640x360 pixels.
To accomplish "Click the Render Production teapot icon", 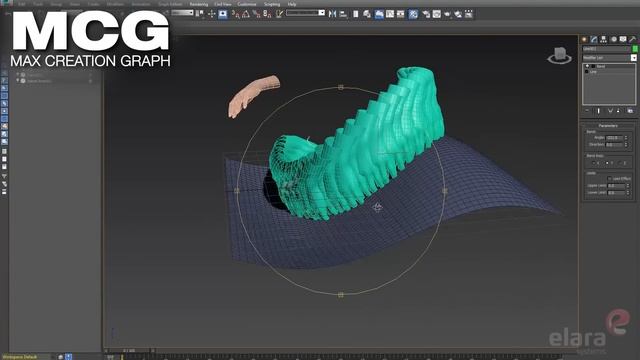I will pyautogui.click(x=447, y=14).
